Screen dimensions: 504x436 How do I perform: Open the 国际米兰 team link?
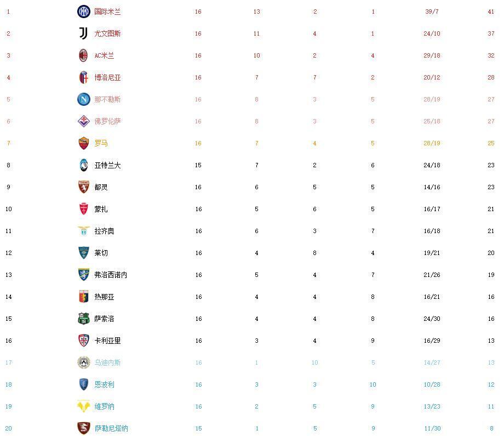point(107,12)
